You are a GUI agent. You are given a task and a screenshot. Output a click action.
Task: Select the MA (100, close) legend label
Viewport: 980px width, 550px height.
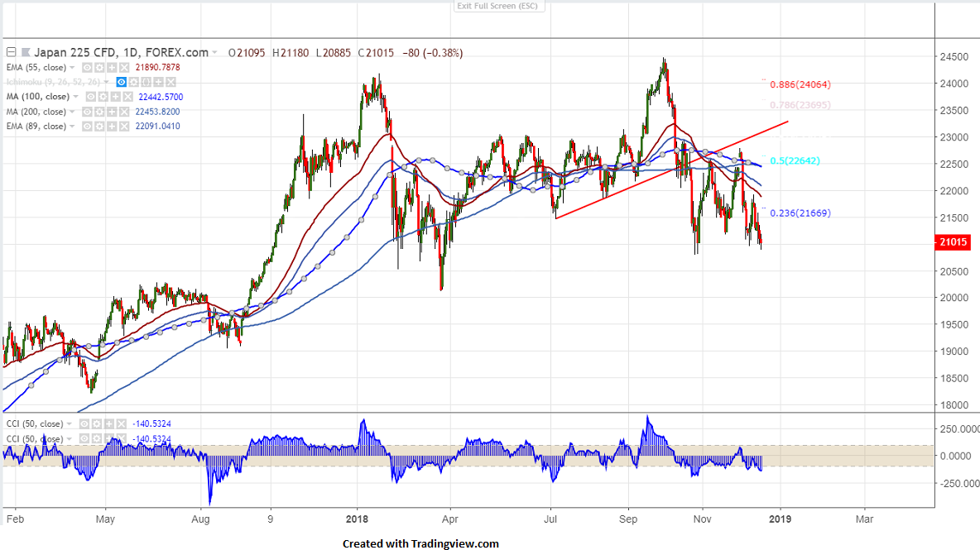click(x=37, y=97)
